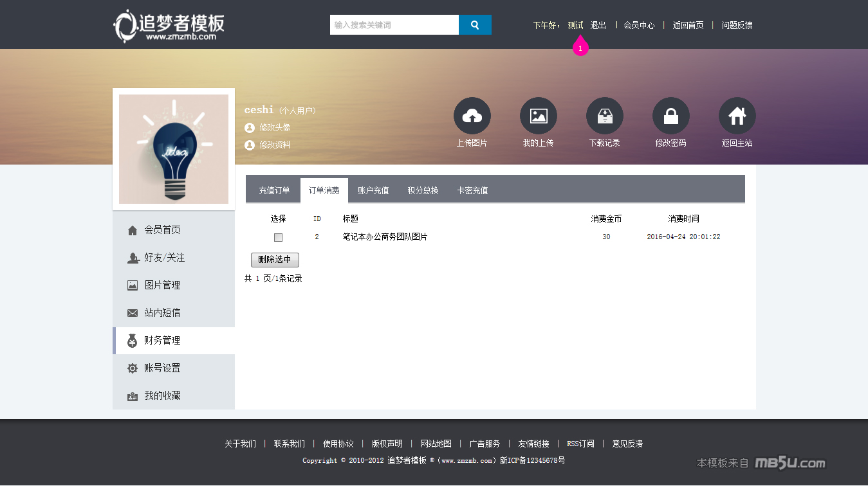Click the icon beside 修改头像
The image size is (868, 486).
tap(250, 128)
